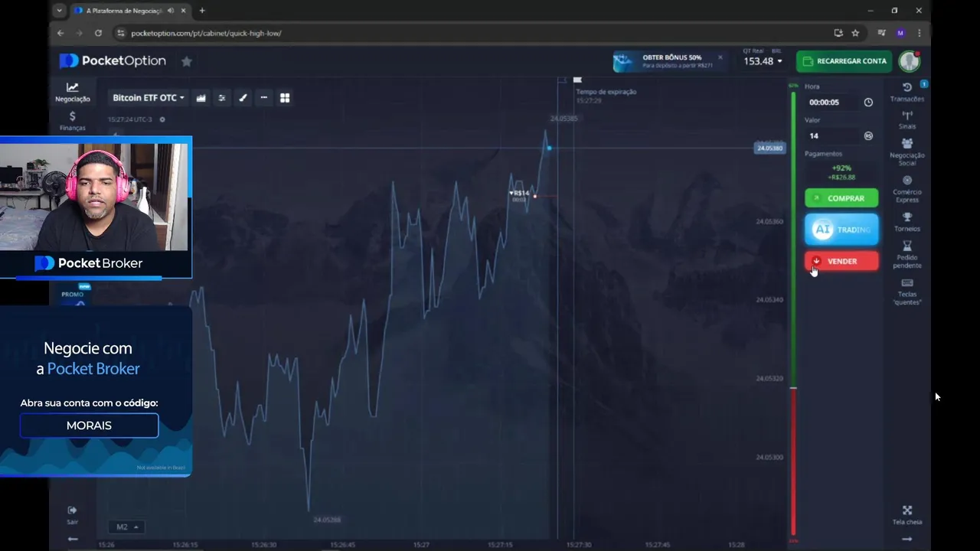This screenshot has width=980, height=551.
Task: Bookmark this page in Chrome
Action: pyautogui.click(x=855, y=33)
